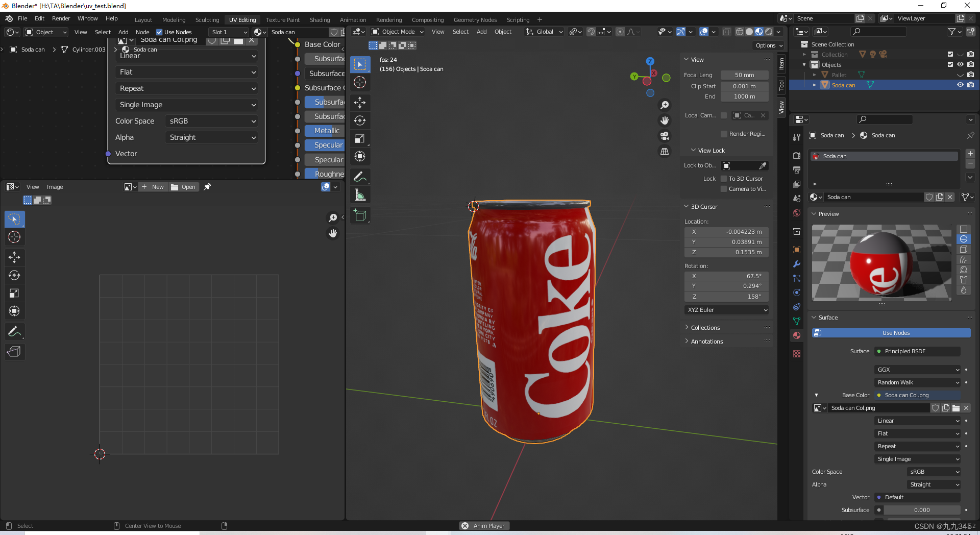Open the Object Data mesh properties tab

(797, 321)
